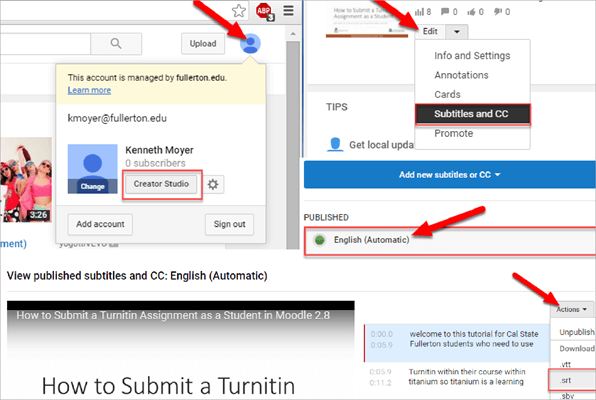Screen dimensions: 596x400
Task: Follow the Learn more link
Action: pyautogui.click(x=89, y=90)
